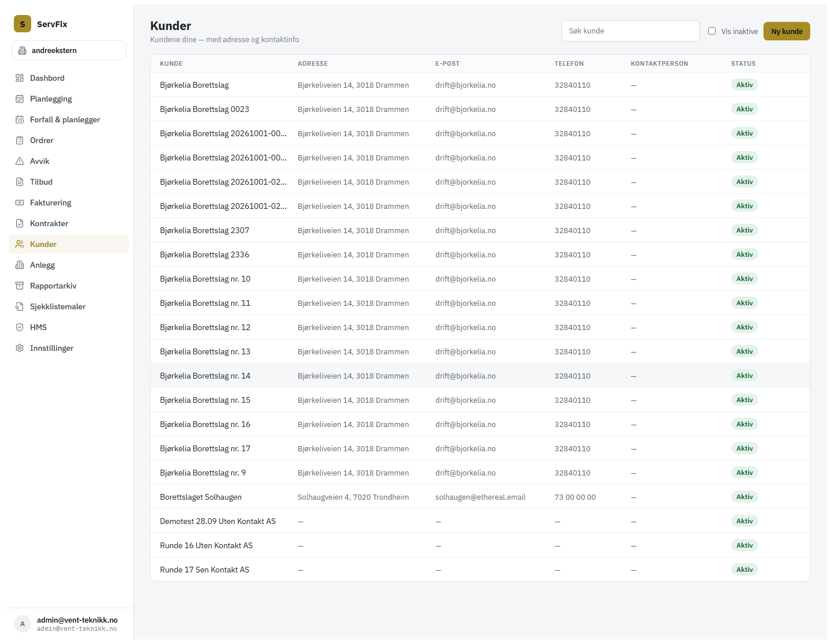Select customer Bjørkelia Borettslag nr. 17

(480, 448)
